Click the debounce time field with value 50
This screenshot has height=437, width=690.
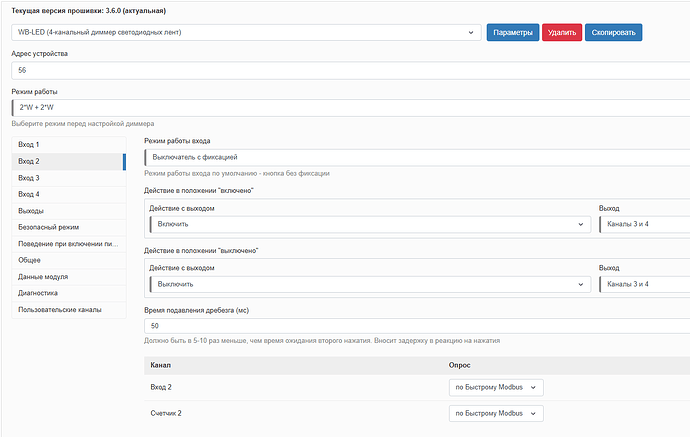(x=417, y=326)
